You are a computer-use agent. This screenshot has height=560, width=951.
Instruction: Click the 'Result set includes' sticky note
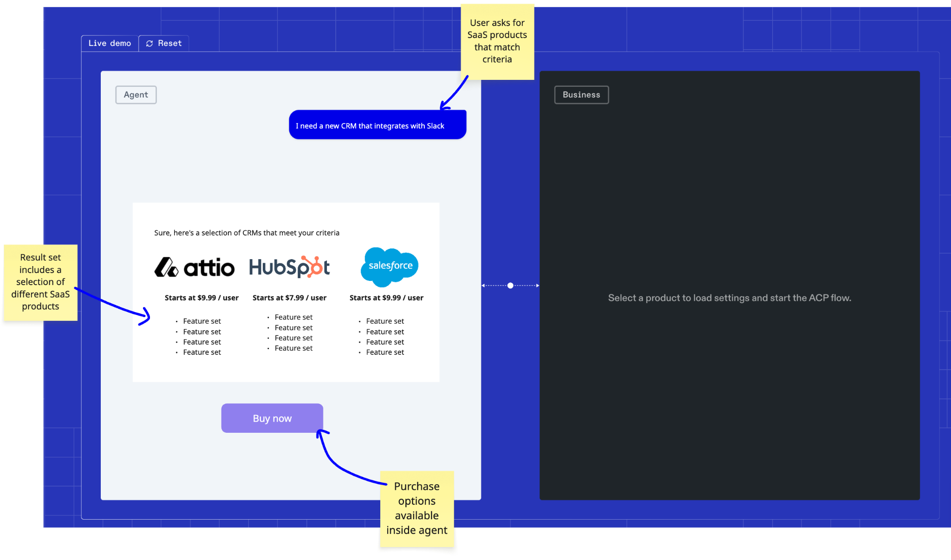(x=40, y=281)
